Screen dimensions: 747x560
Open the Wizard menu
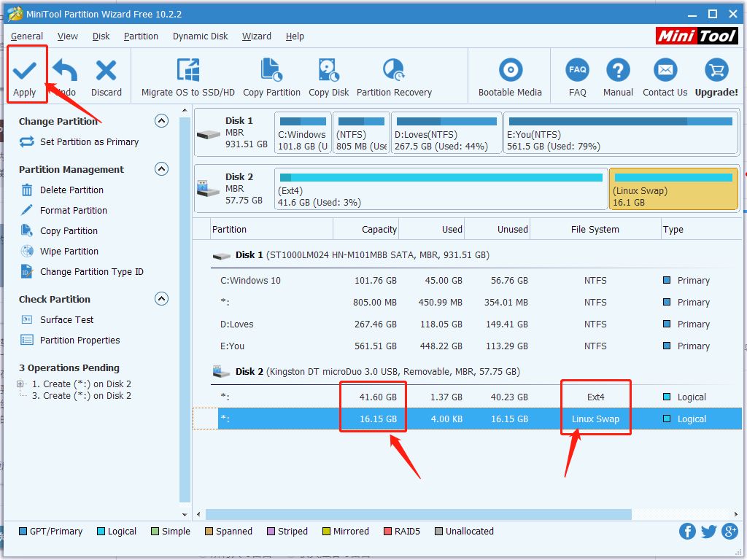[256, 36]
